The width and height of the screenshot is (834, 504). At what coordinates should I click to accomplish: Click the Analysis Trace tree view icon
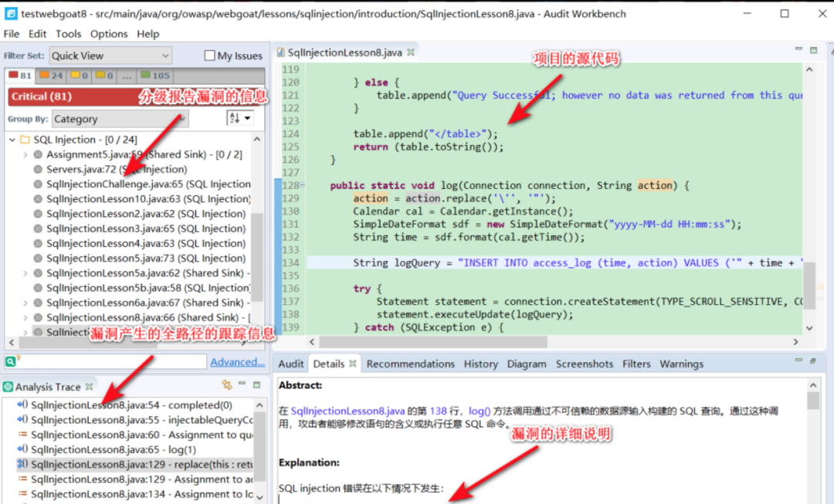(227, 385)
